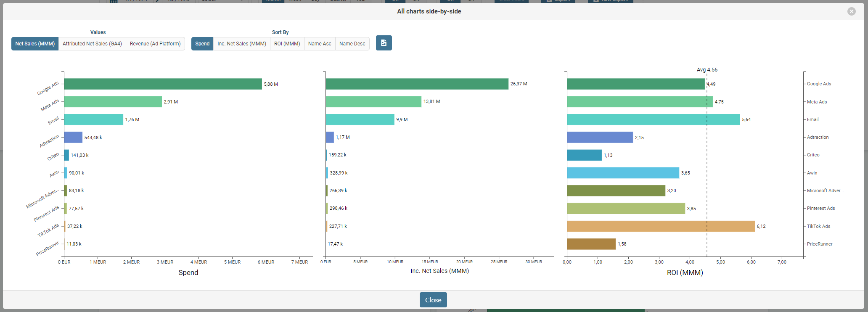The height and width of the screenshot is (312, 868).
Task: Sort the charts by Inc. Net Sales (MMM)
Action: [241, 44]
